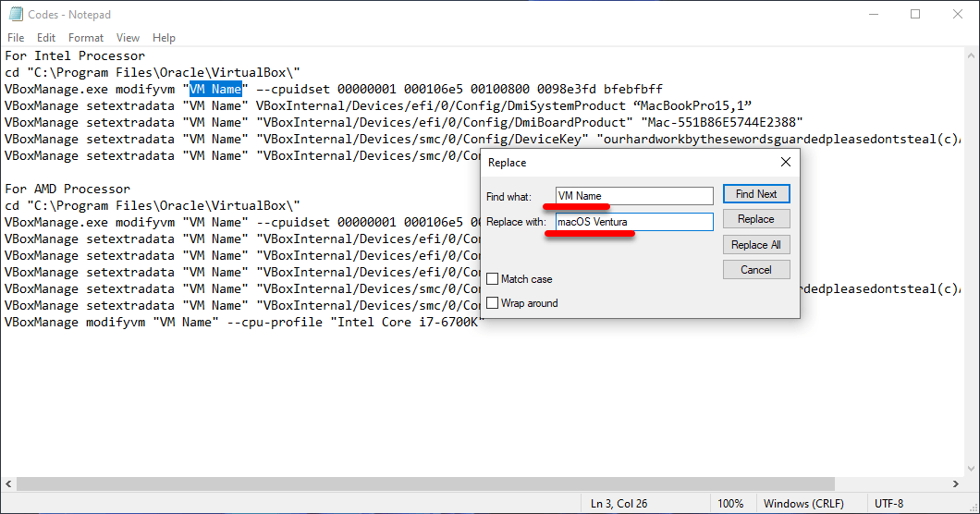Click the 'For AMD Processor' line
This screenshot has height=514, width=980.
coord(67,189)
